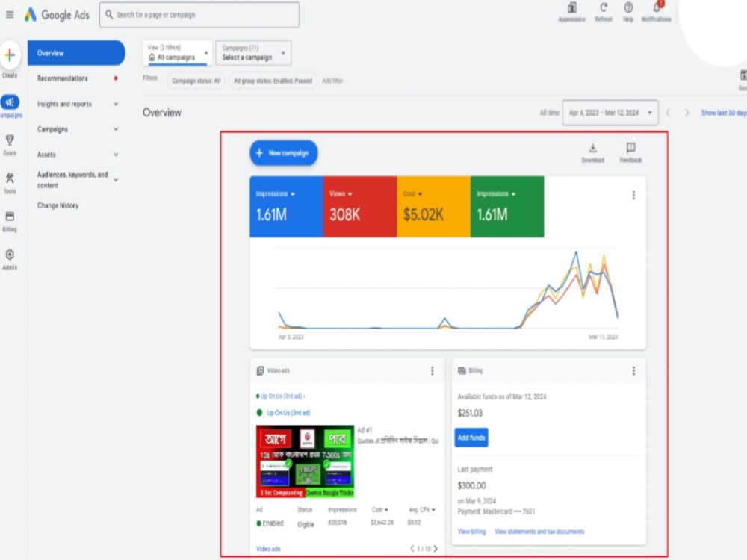
Task: Sort the Cost column dropdown
Action: [x=379, y=510]
